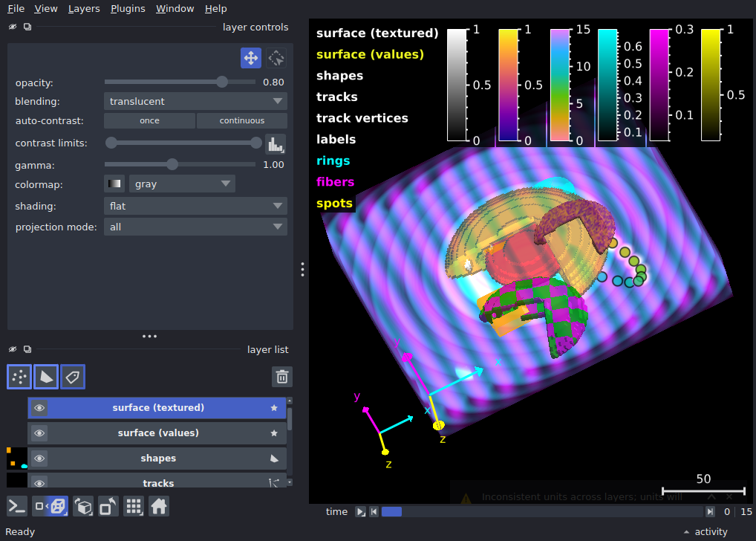The height and width of the screenshot is (541, 756).
Task: Hide the layer controls dock eye icon
Action: [x=13, y=27]
